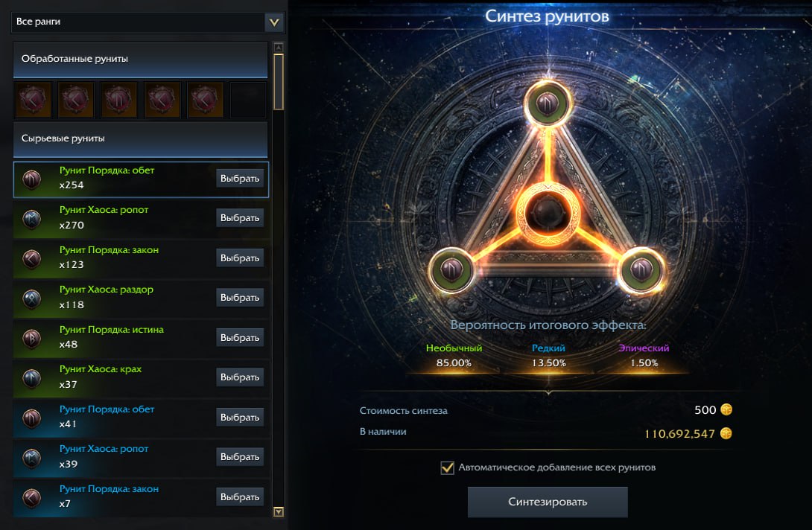Click Выбрать for Рунит Хаоса: крах x37
The width and height of the screenshot is (812, 530).
240,377
